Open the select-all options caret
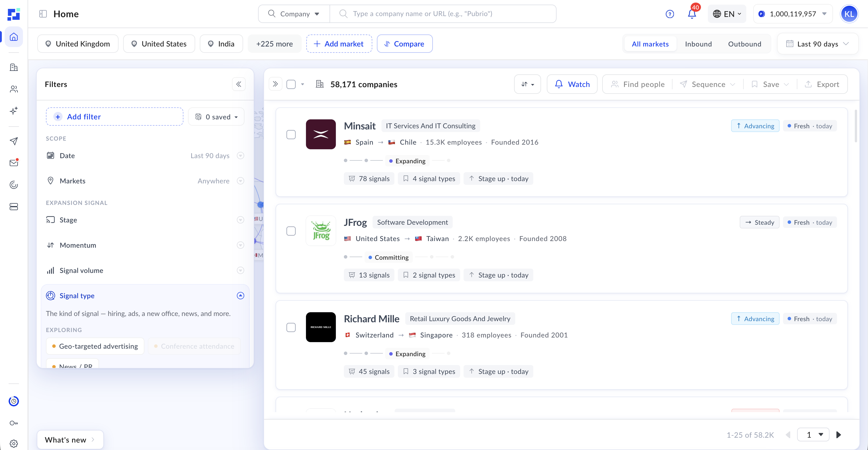This screenshot has width=868, height=450. [303, 84]
